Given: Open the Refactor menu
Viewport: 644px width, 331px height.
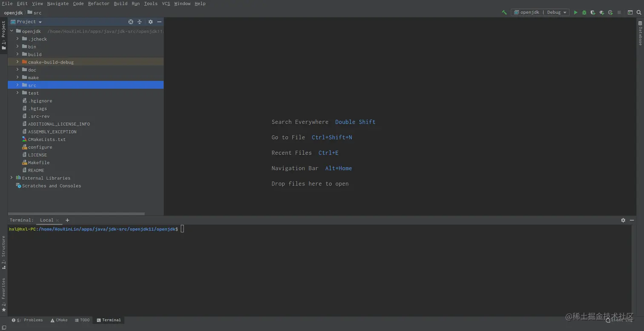Looking at the screenshot, I should pyautogui.click(x=98, y=3).
